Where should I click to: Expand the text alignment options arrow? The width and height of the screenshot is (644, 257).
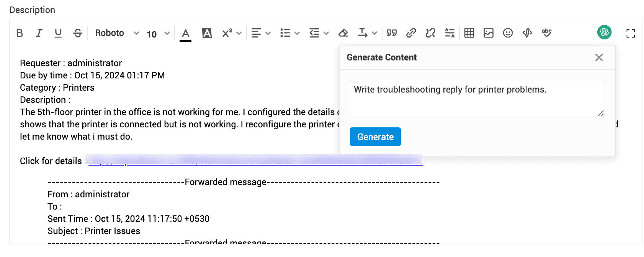tap(268, 33)
